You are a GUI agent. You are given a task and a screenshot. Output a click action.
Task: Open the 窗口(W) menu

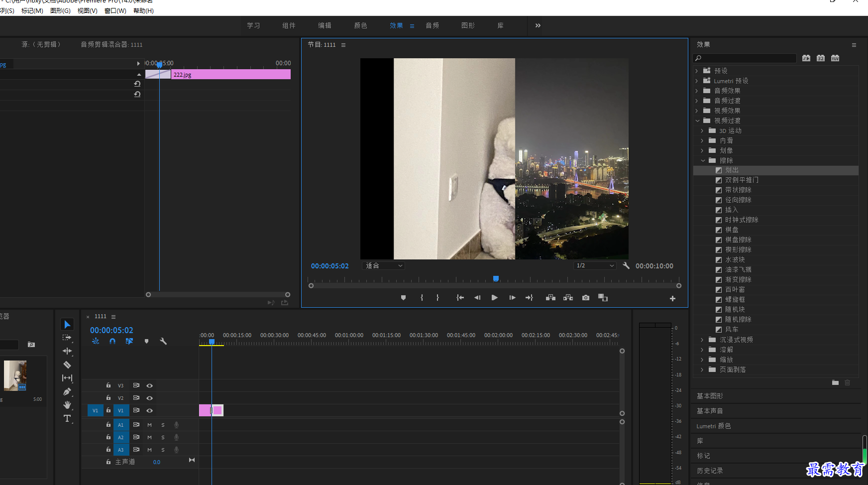pos(115,10)
